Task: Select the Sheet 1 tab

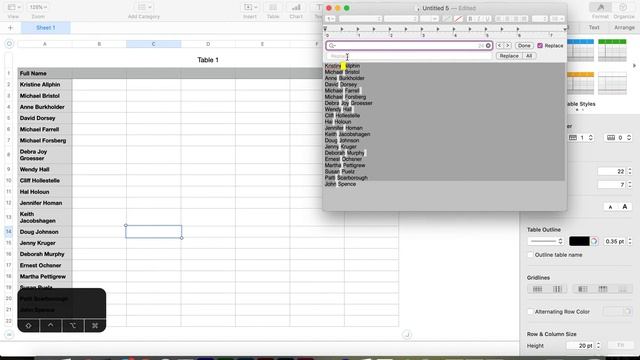Action: [x=45, y=28]
